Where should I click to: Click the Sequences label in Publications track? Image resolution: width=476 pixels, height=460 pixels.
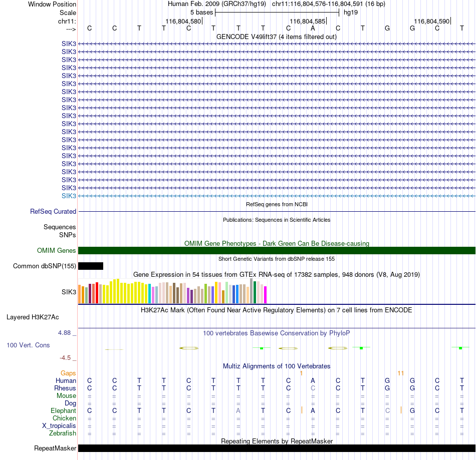pyautogui.click(x=60, y=227)
